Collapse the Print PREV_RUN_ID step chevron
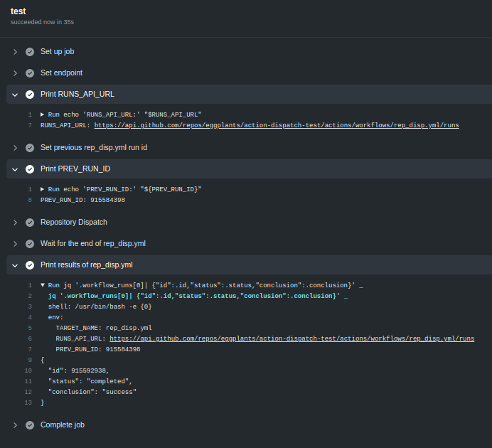The height and width of the screenshot is (448, 492). coord(15,169)
